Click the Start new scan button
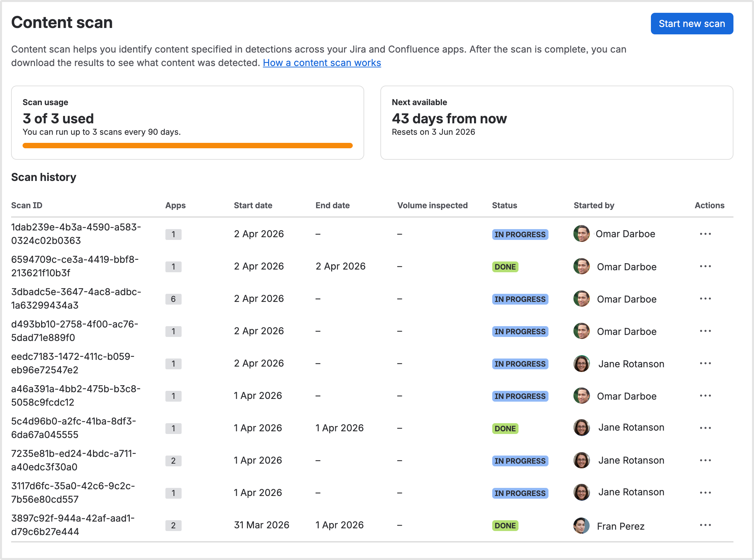This screenshot has width=754, height=560. (692, 24)
